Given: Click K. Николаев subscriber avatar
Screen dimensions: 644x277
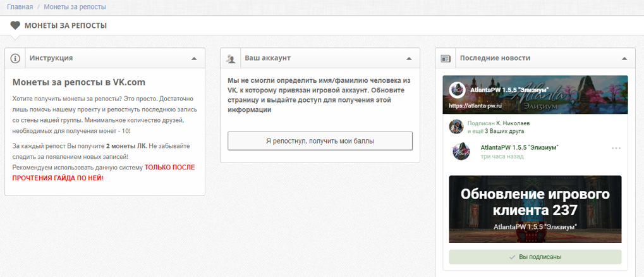Looking at the screenshot, I should pos(456,127).
